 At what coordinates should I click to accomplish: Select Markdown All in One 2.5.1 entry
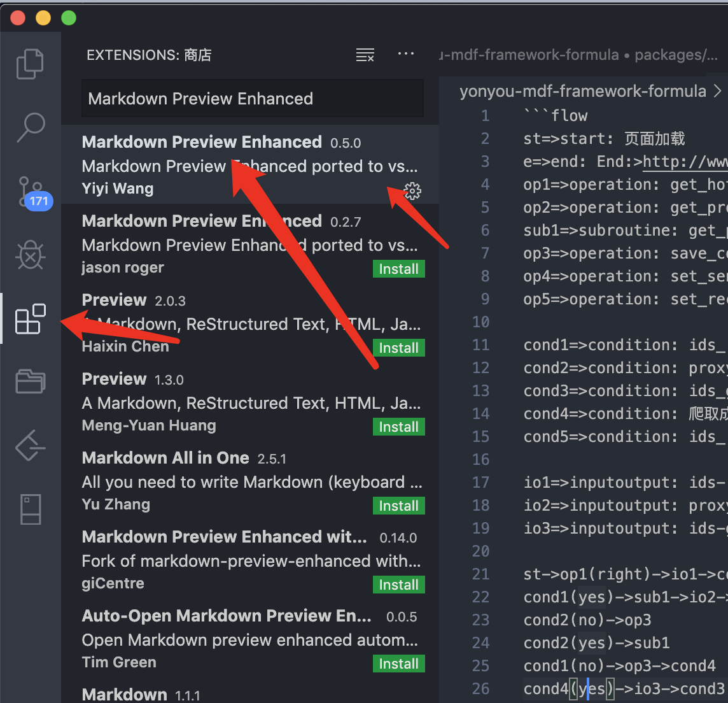(250, 480)
